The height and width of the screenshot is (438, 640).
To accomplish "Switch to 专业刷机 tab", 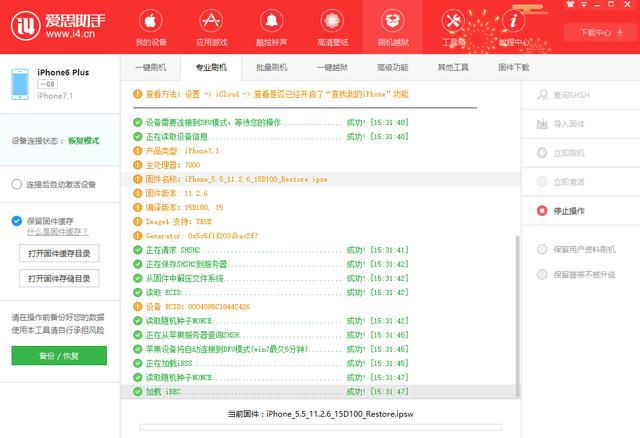I will pyautogui.click(x=211, y=68).
